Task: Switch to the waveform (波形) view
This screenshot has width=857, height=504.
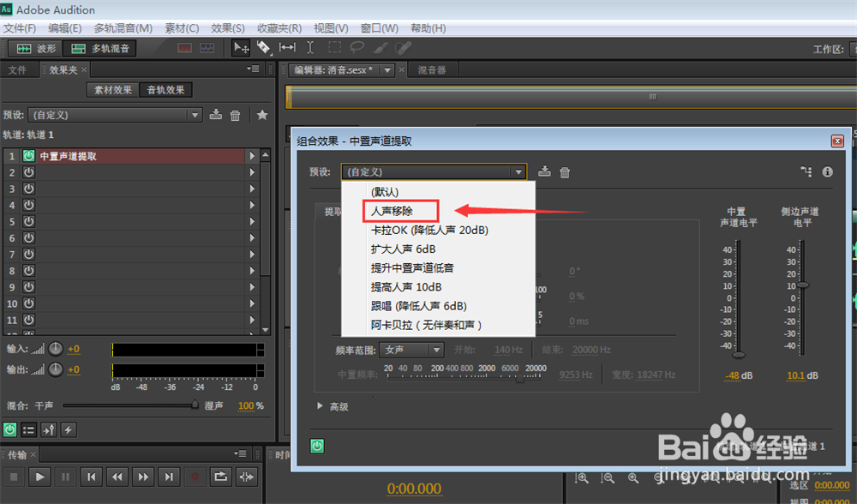Action: [x=35, y=49]
